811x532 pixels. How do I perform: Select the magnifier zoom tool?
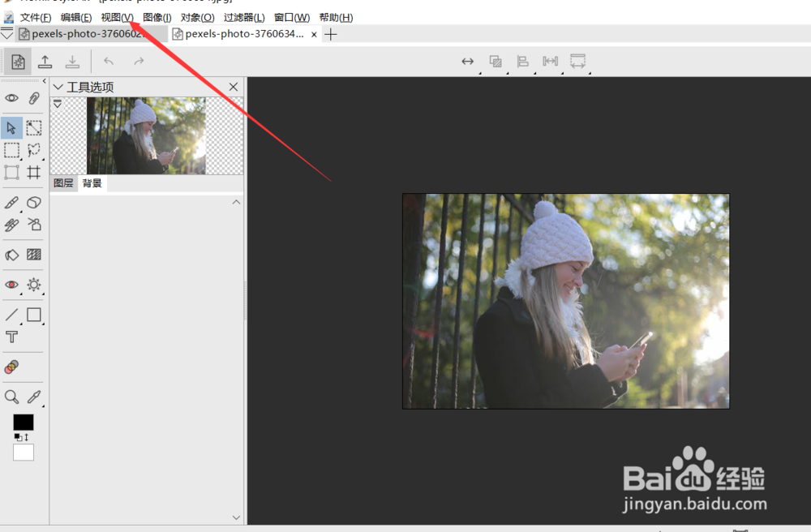point(11,397)
